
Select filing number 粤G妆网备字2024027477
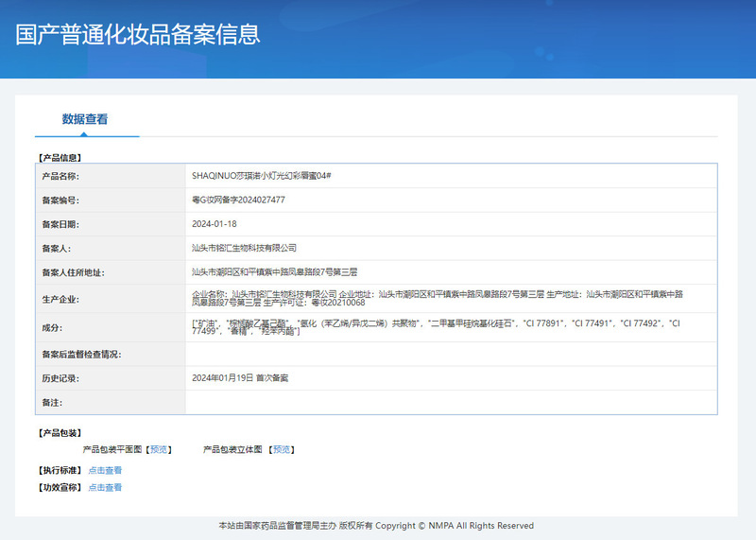(x=238, y=200)
